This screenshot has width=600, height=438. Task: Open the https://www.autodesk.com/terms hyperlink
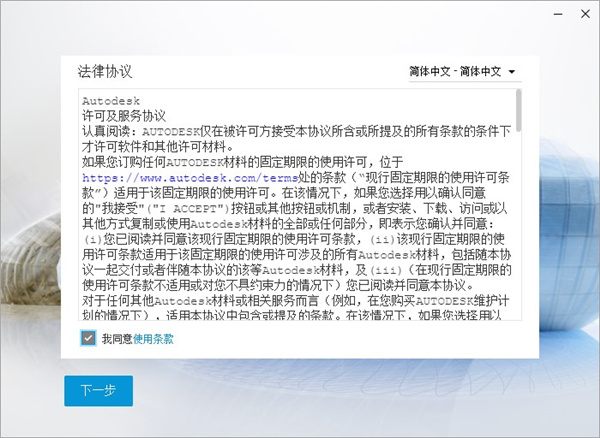click(x=190, y=178)
